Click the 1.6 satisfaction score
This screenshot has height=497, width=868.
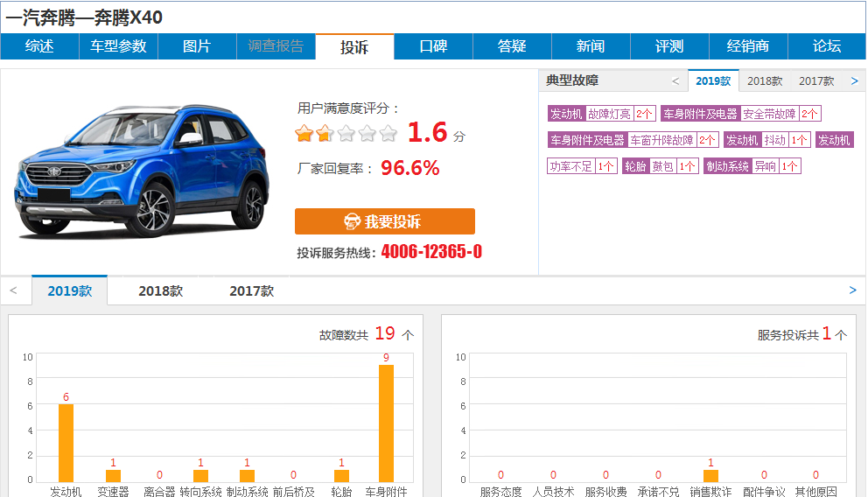(427, 132)
